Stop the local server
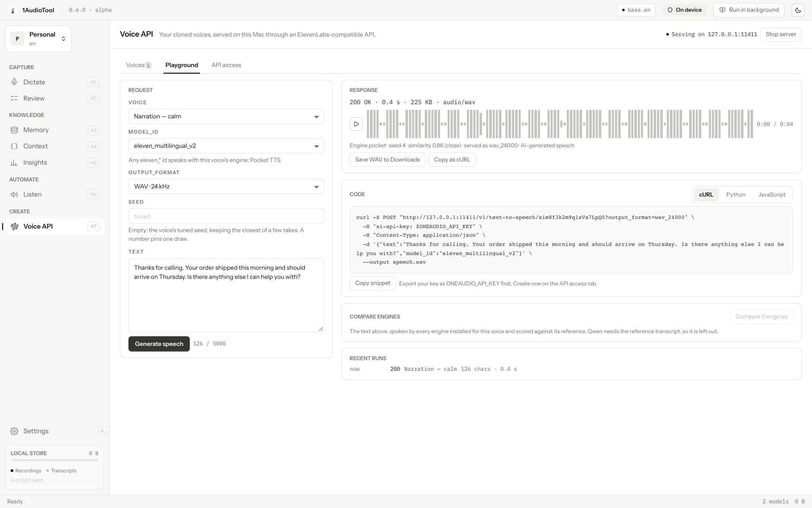The height and width of the screenshot is (508, 812). 781,35
